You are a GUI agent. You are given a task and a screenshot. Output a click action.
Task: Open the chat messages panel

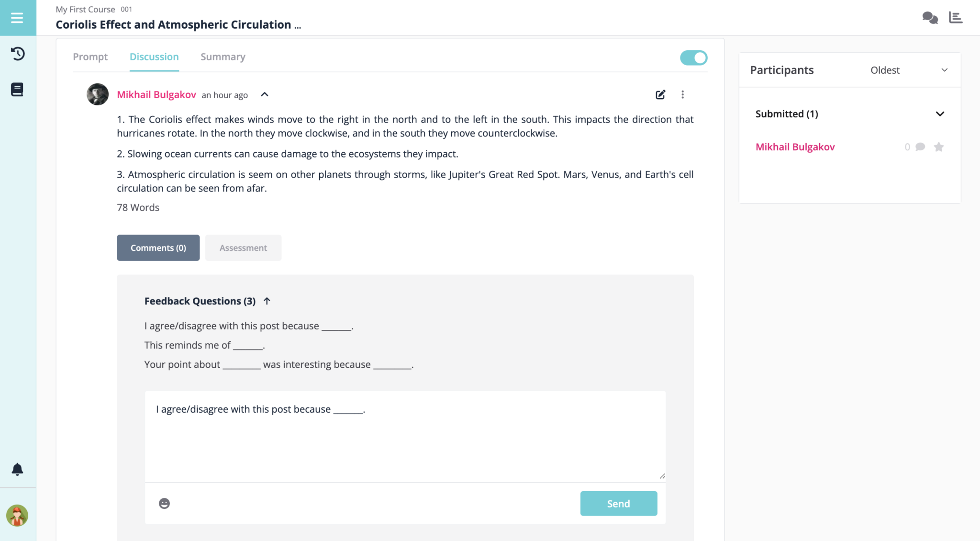pyautogui.click(x=930, y=17)
